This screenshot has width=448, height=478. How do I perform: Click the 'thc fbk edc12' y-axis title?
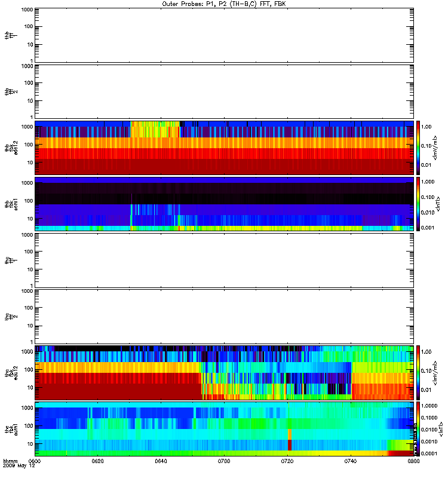(11, 373)
